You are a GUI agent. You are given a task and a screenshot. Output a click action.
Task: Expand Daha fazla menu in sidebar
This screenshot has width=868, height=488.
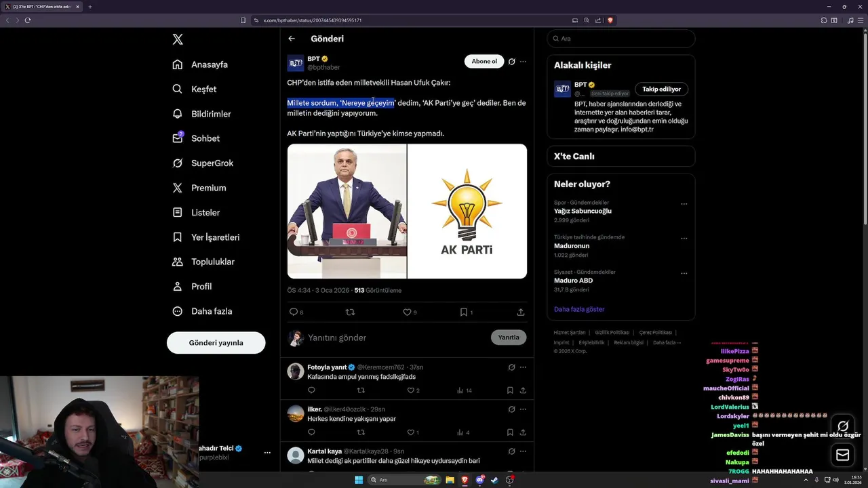pos(202,311)
